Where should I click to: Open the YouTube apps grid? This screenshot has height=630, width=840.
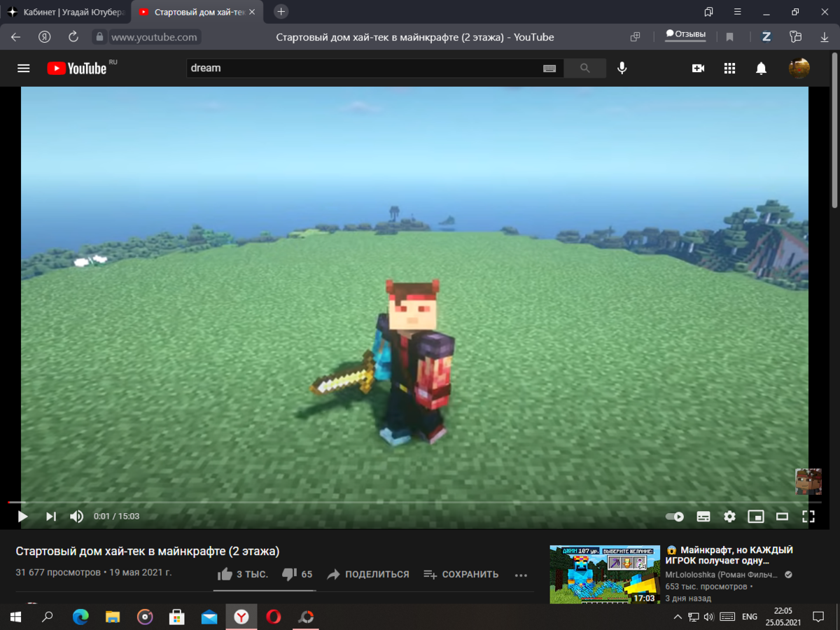click(x=729, y=68)
